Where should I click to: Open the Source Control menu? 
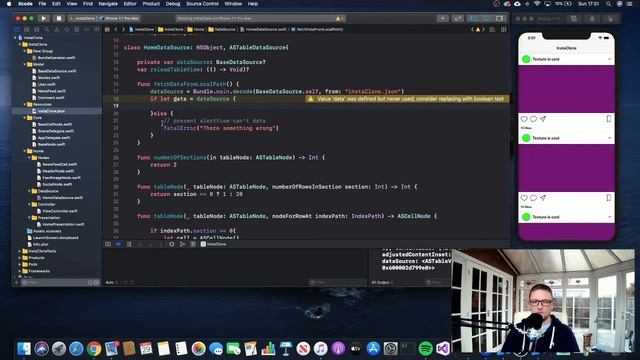(202, 4)
